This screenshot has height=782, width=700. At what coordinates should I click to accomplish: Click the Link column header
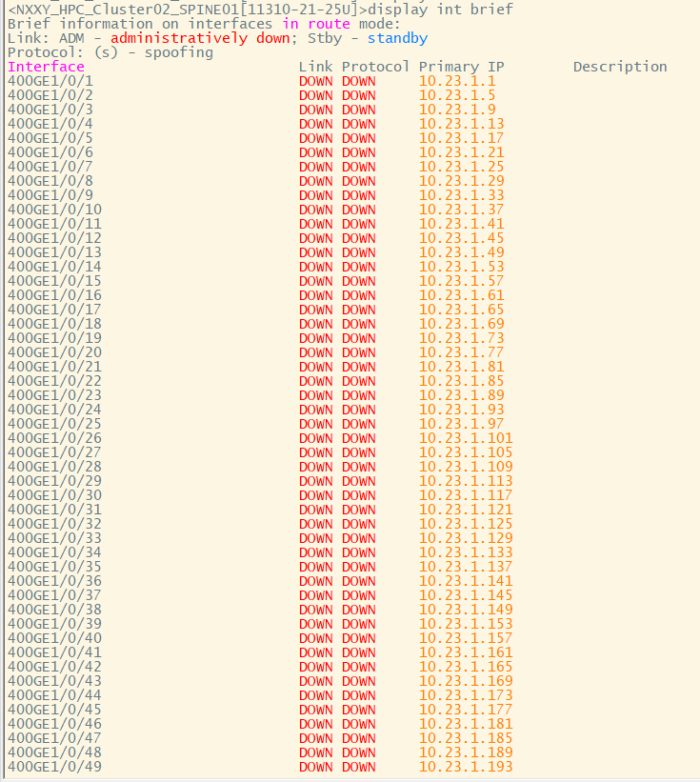coord(315,67)
